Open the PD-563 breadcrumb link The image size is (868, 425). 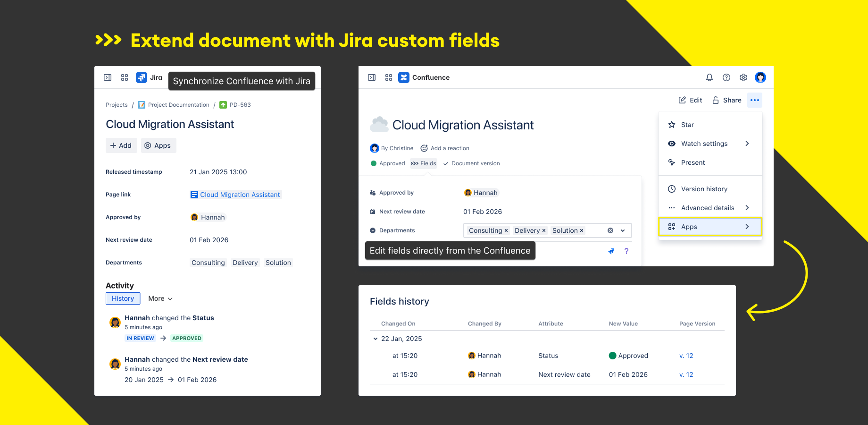[x=240, y=105]
